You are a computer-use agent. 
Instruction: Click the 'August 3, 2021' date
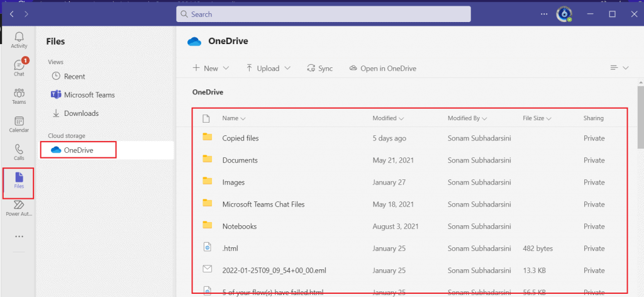[x=396, y=227]
